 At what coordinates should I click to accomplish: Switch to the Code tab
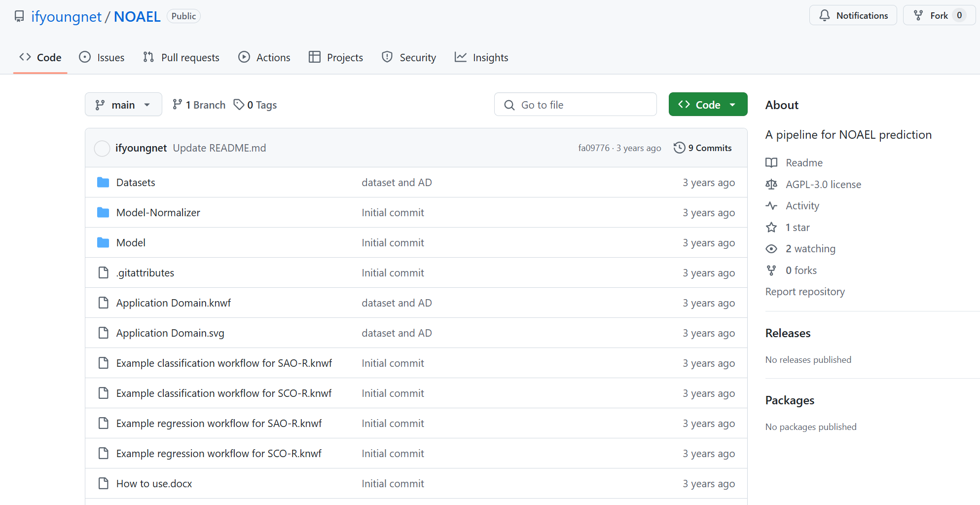pyautogui.click(x=40, y=57)
